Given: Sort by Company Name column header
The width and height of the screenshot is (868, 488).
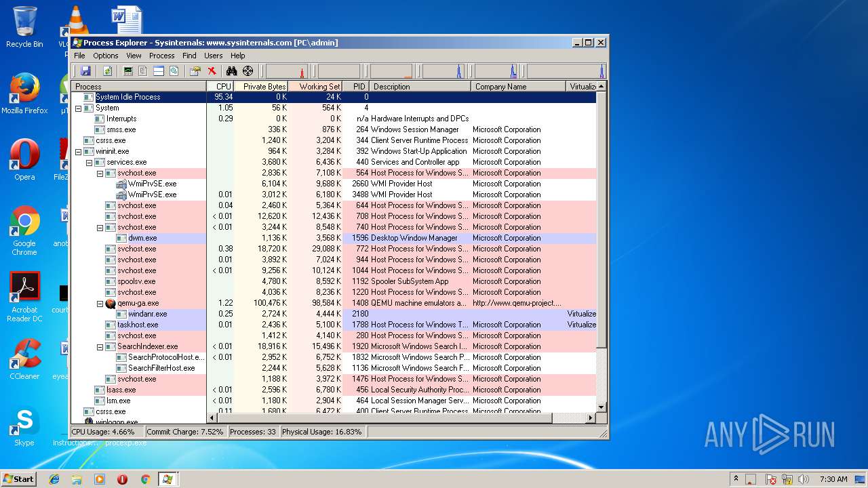Looking at the screenshot, I should click(x=518, y=86).
